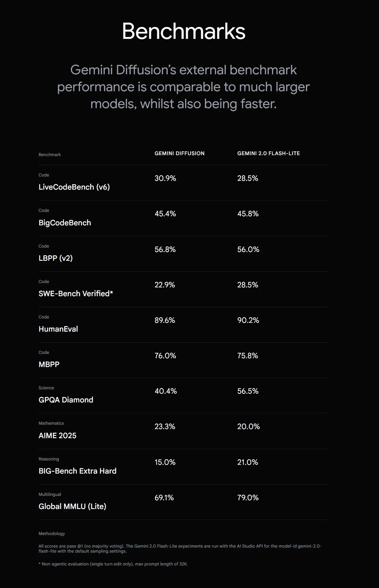Click the Non-agentic evaluation footnote text

(113, 564)
